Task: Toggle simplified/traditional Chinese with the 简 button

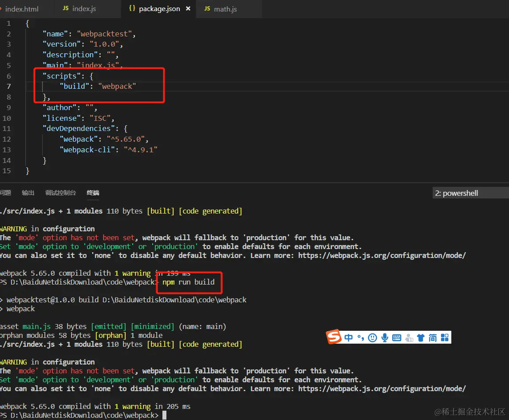Action: [x=432, y=338]
